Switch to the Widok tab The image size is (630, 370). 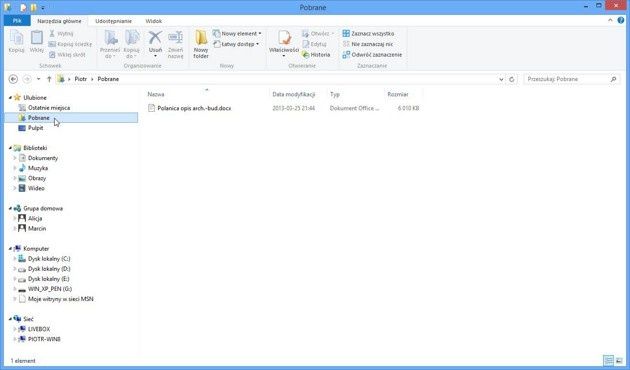(153, 21)
